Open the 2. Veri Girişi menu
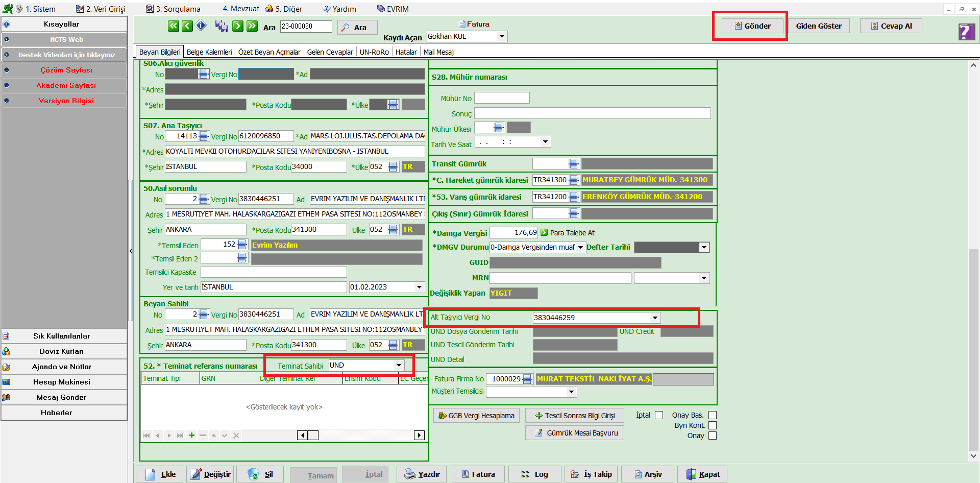 (101, 9)
